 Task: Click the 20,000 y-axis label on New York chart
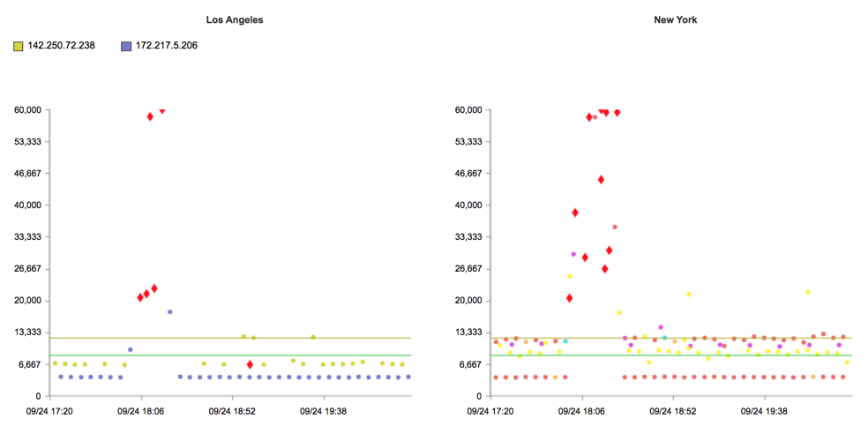point(468,301)
